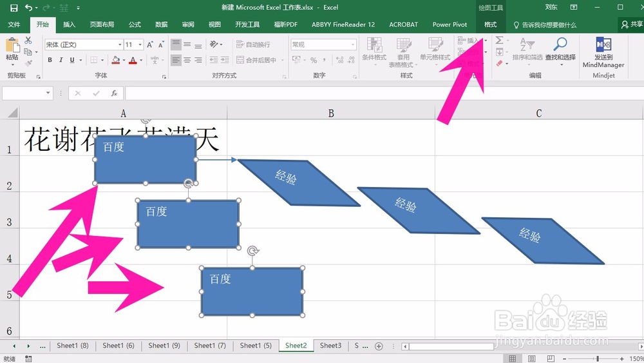Decrease the indent level

pyautogui.click(x=214, y=60)
